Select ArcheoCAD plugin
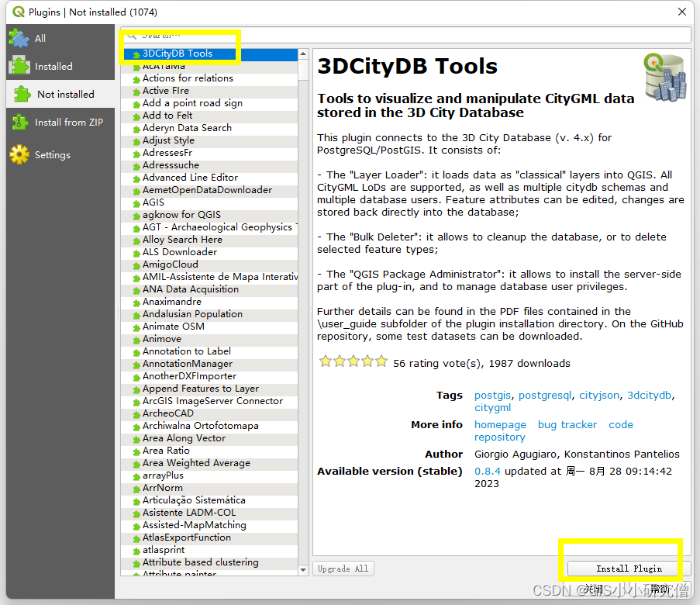This screenshot has width=700, height=605. click(209, 413)
